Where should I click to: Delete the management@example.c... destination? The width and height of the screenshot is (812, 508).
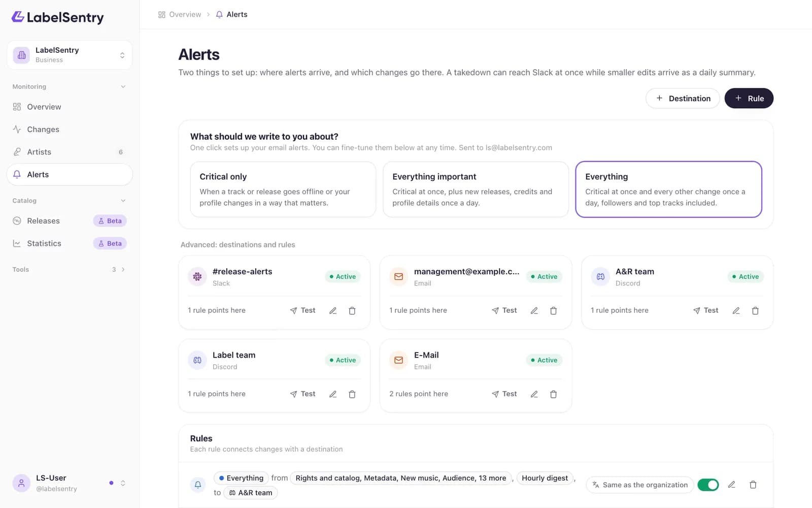click(554, 310)
